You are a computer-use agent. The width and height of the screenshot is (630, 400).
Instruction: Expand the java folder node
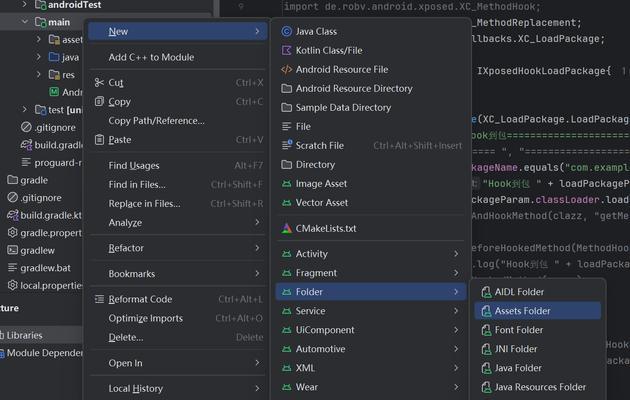point(39,57)
